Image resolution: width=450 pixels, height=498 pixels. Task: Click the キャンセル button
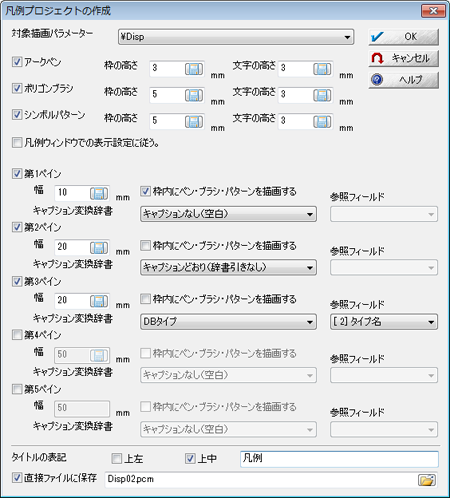[403, 58]
